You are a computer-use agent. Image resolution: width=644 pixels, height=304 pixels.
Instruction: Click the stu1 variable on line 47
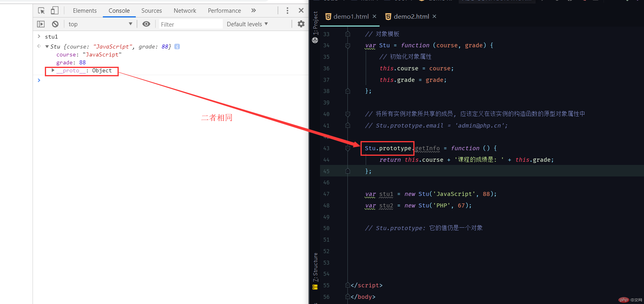tap(386, 194)
